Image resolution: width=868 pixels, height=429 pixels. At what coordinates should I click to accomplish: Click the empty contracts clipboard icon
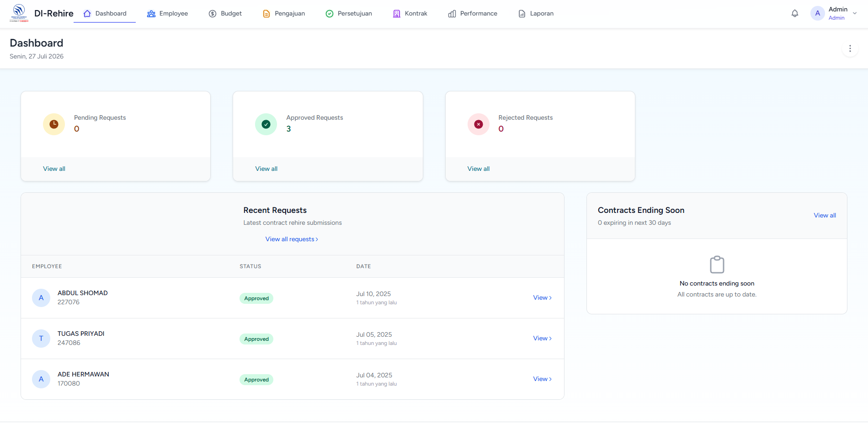tap(717, 265)
